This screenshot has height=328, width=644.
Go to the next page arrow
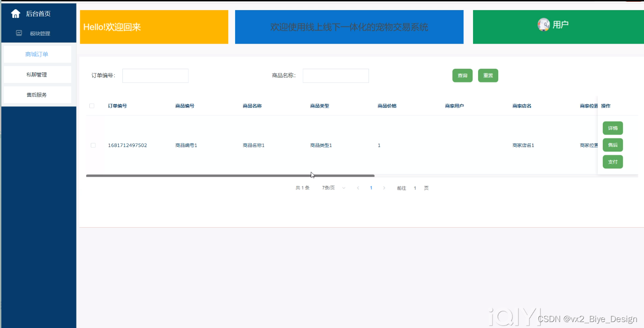pyautogui.click(x=384, y=188)
